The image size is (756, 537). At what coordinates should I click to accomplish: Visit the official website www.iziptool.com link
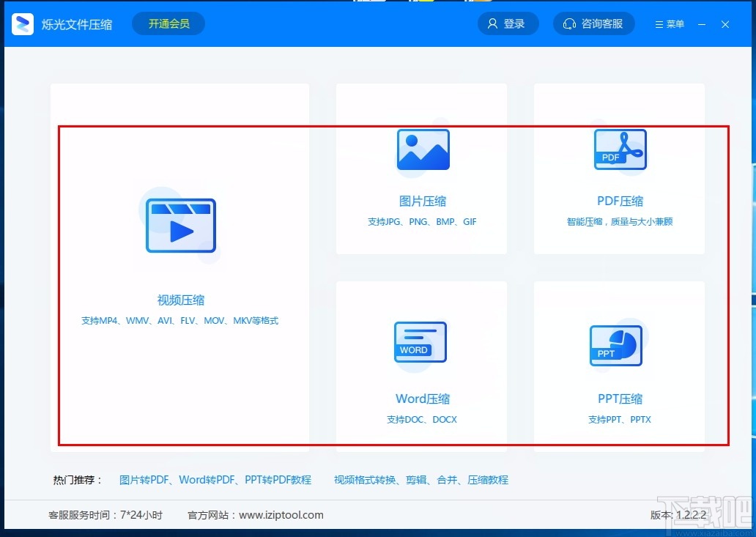tap(282, 515)
